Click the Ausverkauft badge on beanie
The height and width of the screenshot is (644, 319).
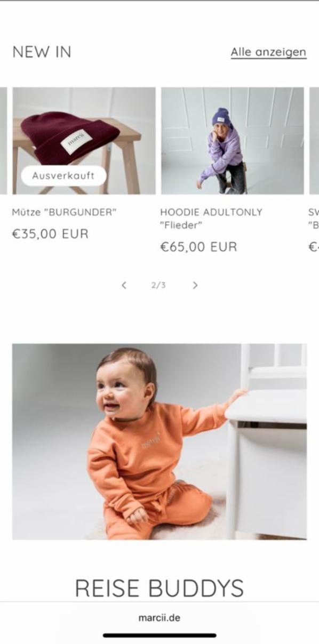63,175
